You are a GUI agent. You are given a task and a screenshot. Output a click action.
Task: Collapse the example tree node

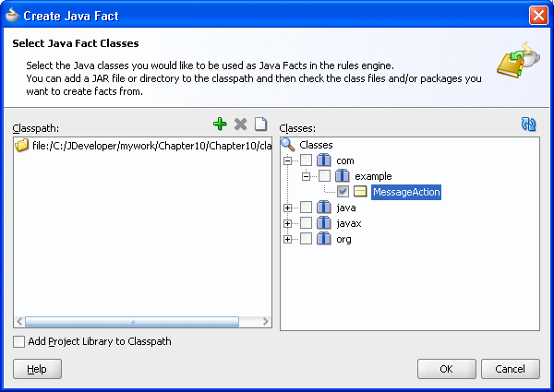coord(306,176)
